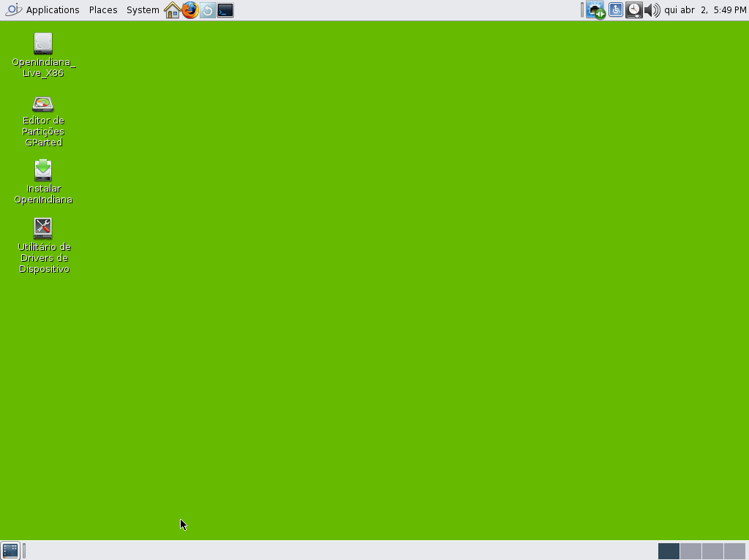The image size is (749, 560).
Task: Select the Instalar OpenIndiana desktop icon
Action: click(43, 182)
